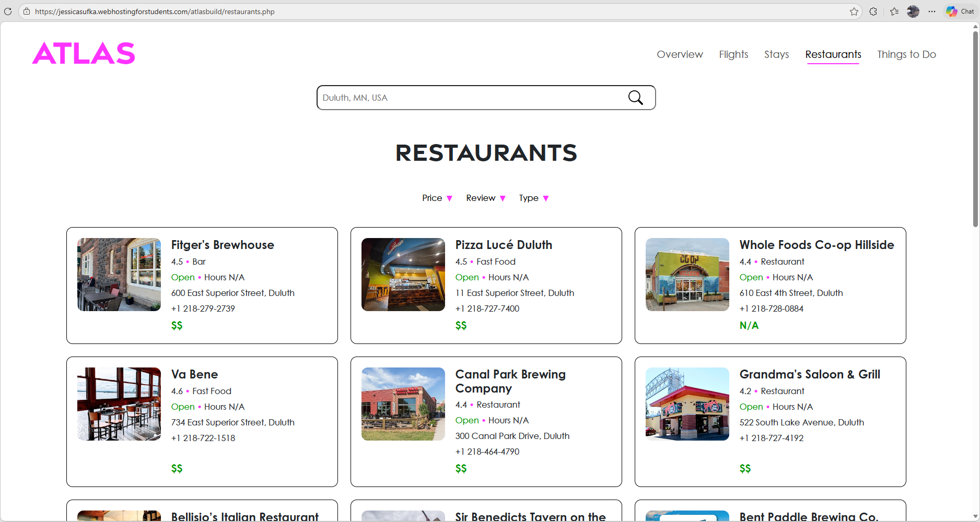Open Grandma's Saloon & Grill photo
The image size is (980, 522).
[687, 404]
